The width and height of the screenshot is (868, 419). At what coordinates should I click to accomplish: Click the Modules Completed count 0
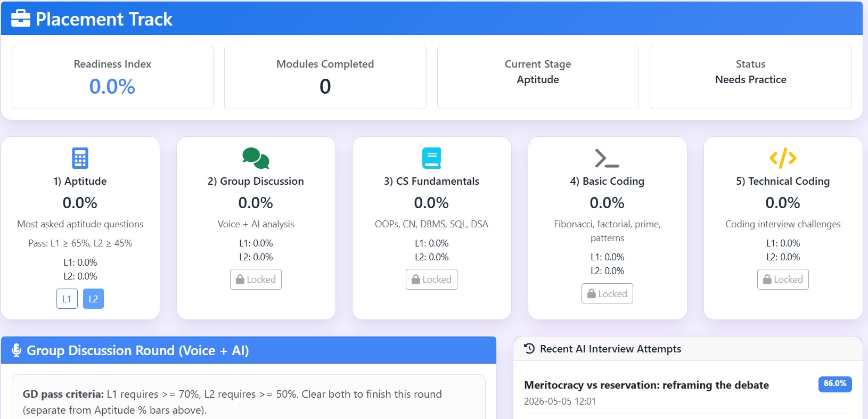[x=325, y=86]
